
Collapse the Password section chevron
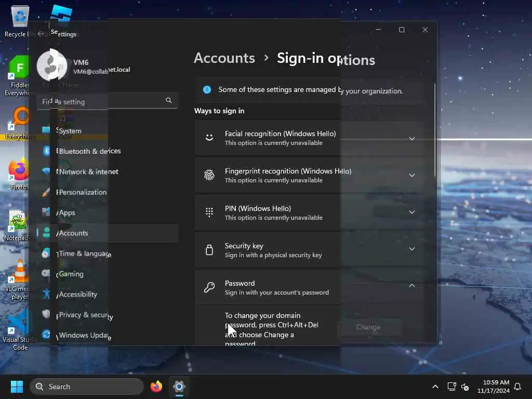pos(411,286)
